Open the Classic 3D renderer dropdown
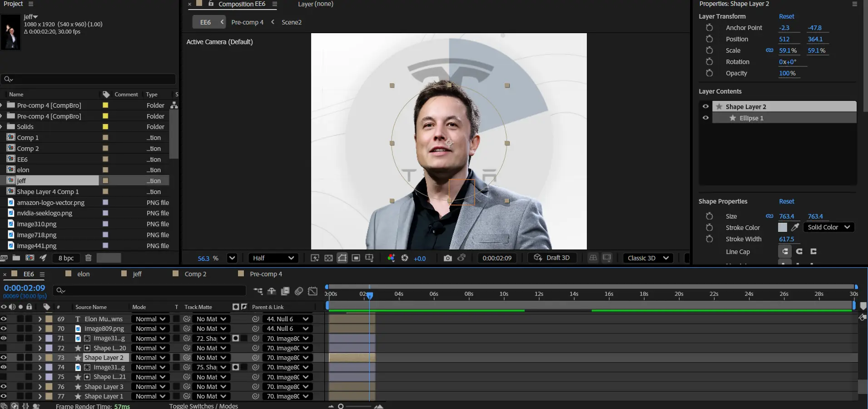 [x=648, y=258]
